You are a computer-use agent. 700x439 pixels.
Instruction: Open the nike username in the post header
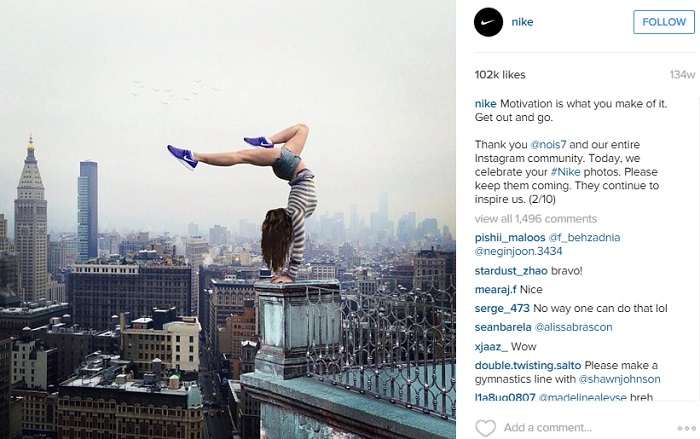[522, 22]
